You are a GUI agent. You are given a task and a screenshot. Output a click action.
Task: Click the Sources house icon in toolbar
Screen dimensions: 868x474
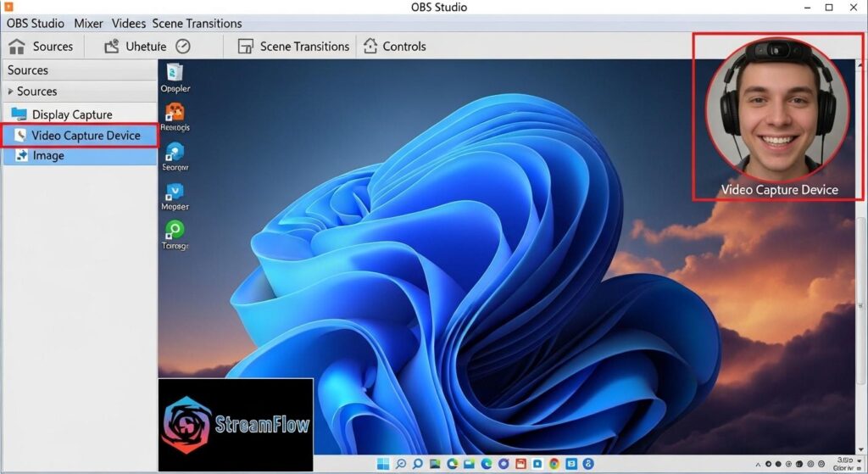coord(17,47)
